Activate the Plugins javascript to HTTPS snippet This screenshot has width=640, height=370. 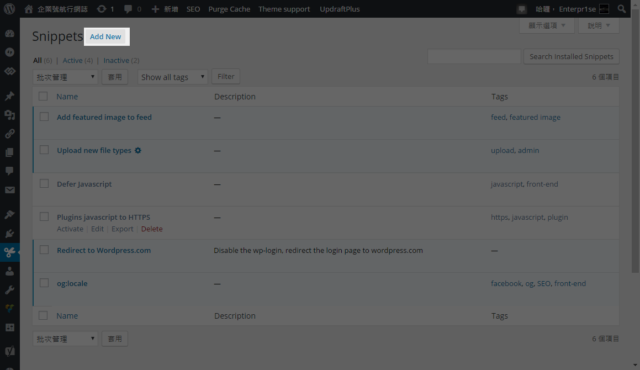coord(70,229)
